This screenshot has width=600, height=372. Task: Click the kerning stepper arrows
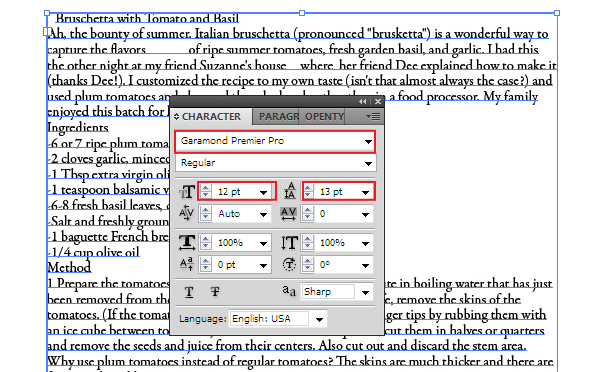click(206, 214)
